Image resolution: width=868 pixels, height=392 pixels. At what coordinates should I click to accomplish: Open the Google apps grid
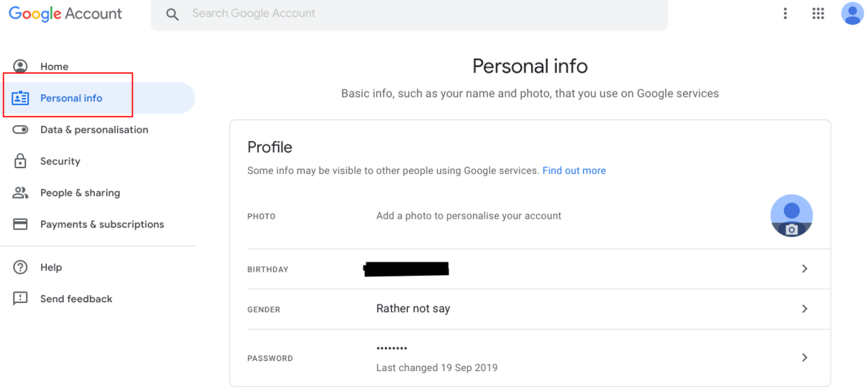click(818, 13)
